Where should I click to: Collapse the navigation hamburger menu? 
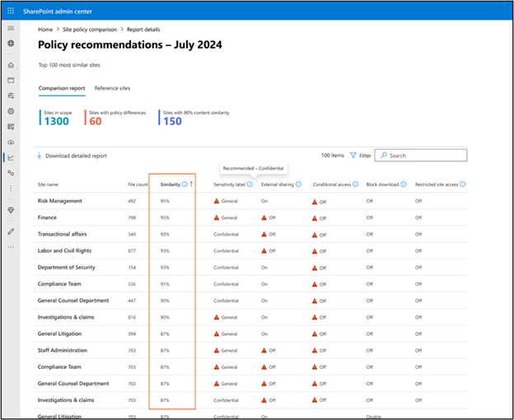(x=11, y=28)
